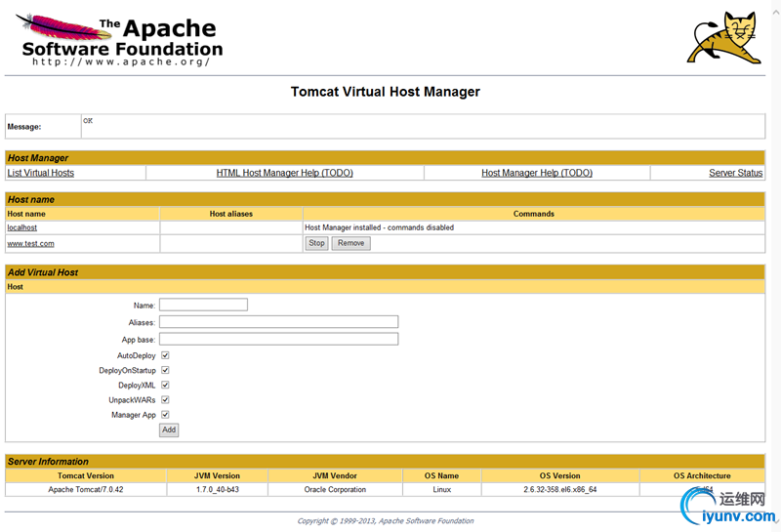Image resolution: width=781 pixels, height=532 pixels.
Task: Toggle the AutoDeploy checkbox
Action: pyautogui.click(x=165, y=355)
